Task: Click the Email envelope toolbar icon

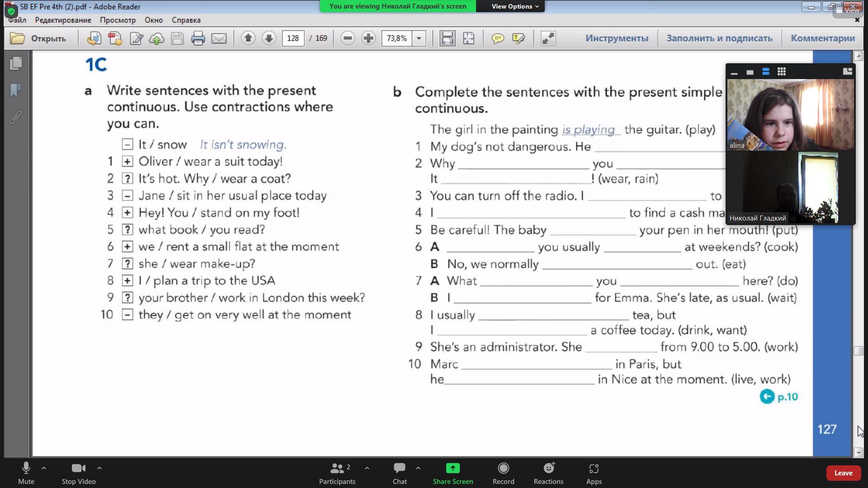Action: 219,38
